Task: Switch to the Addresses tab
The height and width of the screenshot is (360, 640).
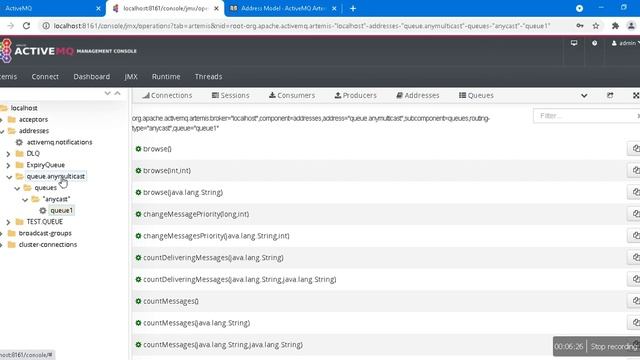Action: tap(418, 96)
